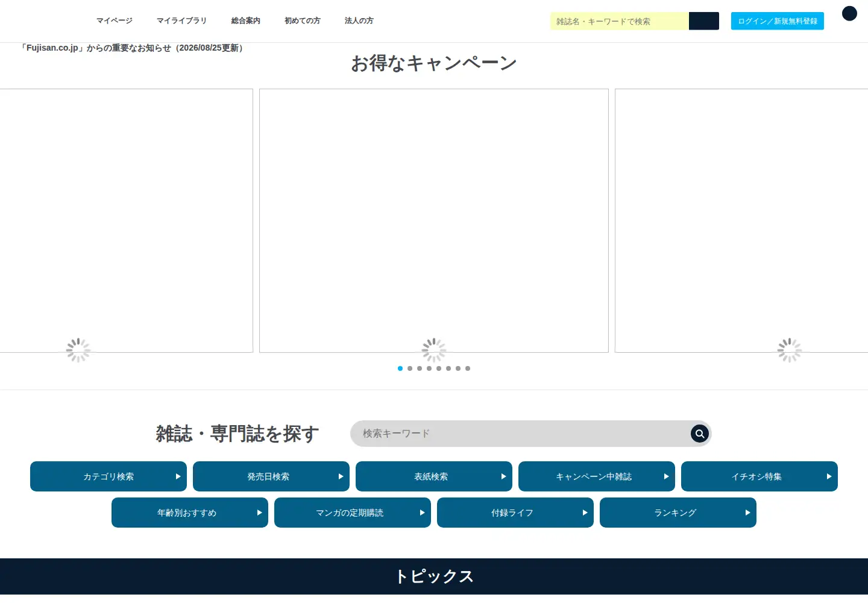868x603 pixels.
Task: Click 付録ライフ button
Action: point(515,513)
